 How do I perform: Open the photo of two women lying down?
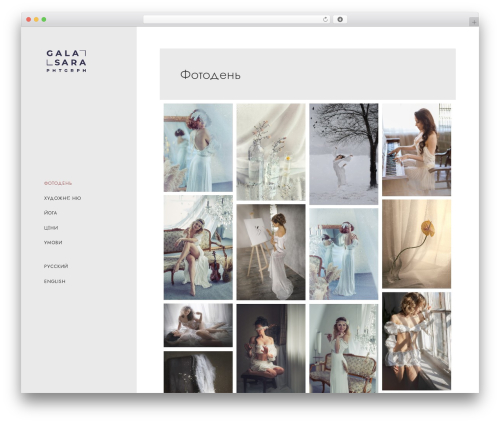pyautogui.click(x=198, y=325)
